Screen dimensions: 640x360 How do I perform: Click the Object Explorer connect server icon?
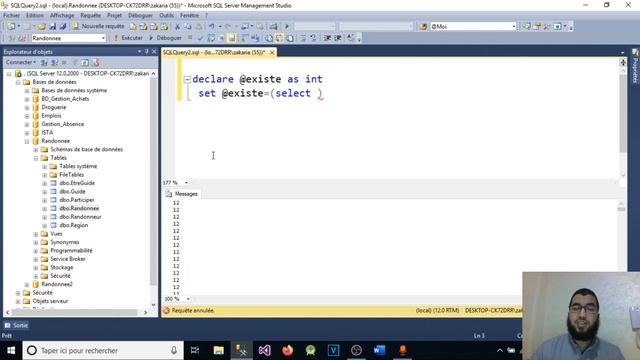[44, 62]
